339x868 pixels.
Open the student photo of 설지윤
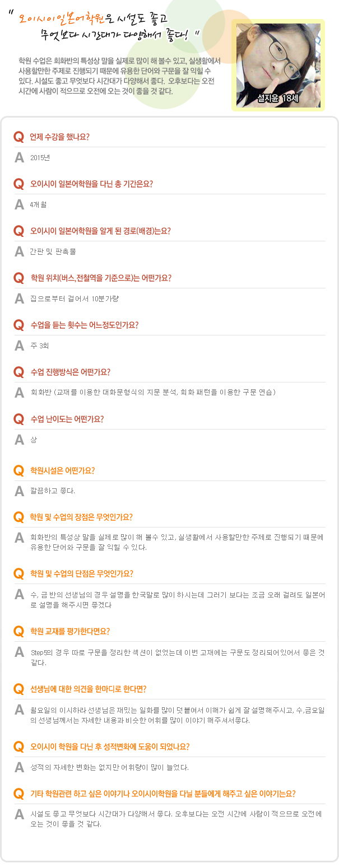tap(278, 62)
